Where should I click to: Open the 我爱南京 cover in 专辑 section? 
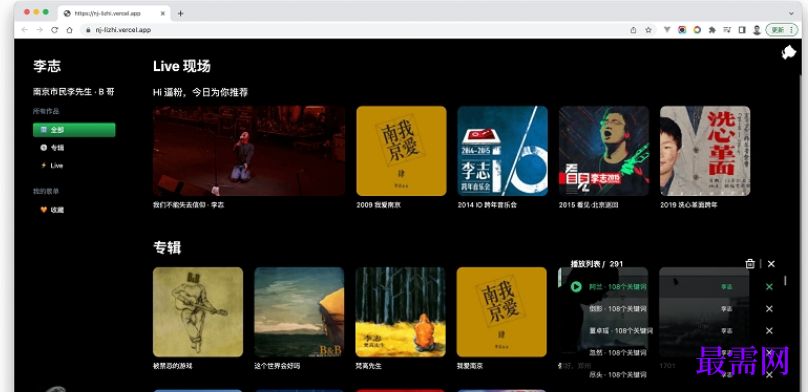(x=501, y=312)
